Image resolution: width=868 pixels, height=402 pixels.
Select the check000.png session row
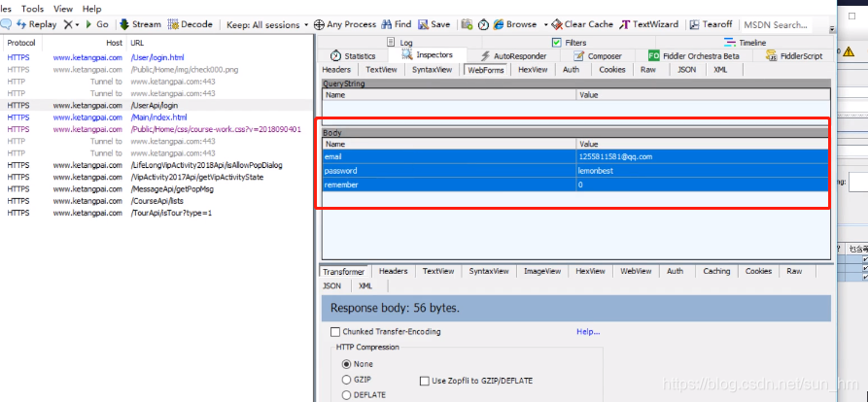coord(156,70)
